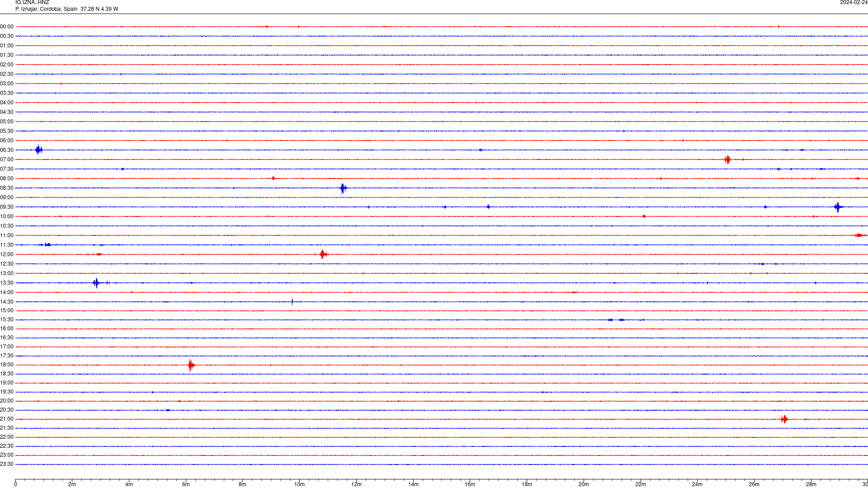Click the 4m tick label on time axis
The width and height of the screenshot is (868, 488).
[x=129, y=484]
